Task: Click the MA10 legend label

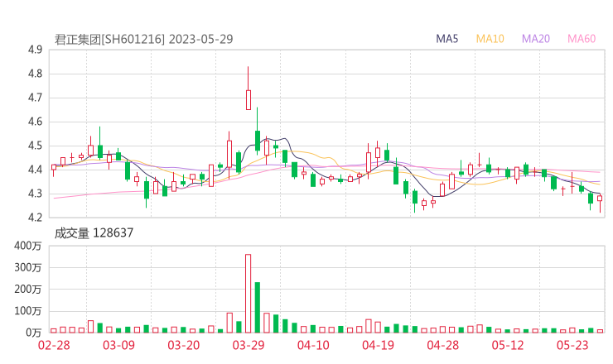Action: coord(490,39)
